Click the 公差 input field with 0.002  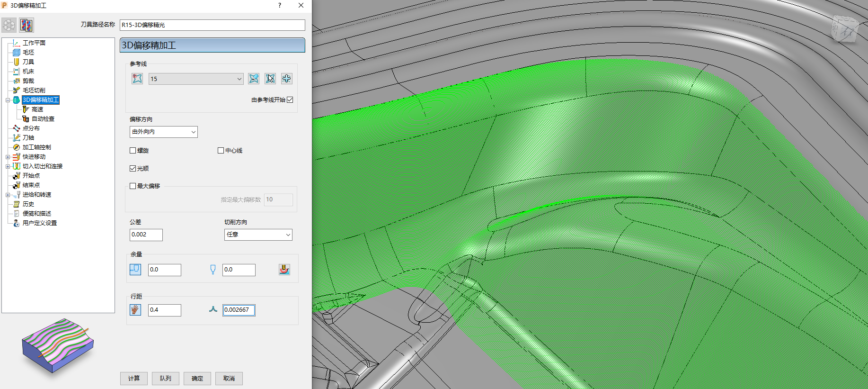[x=146, y=235]
